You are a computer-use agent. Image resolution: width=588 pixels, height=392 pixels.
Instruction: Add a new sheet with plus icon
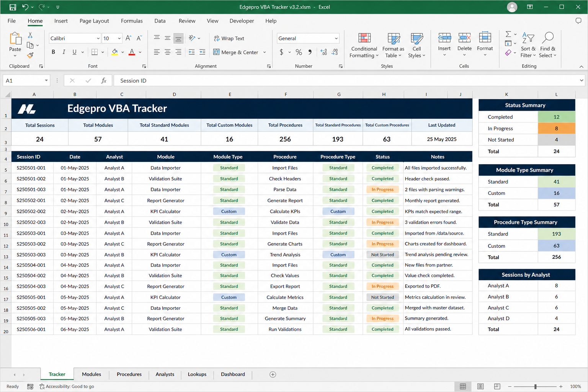(273, 374)
